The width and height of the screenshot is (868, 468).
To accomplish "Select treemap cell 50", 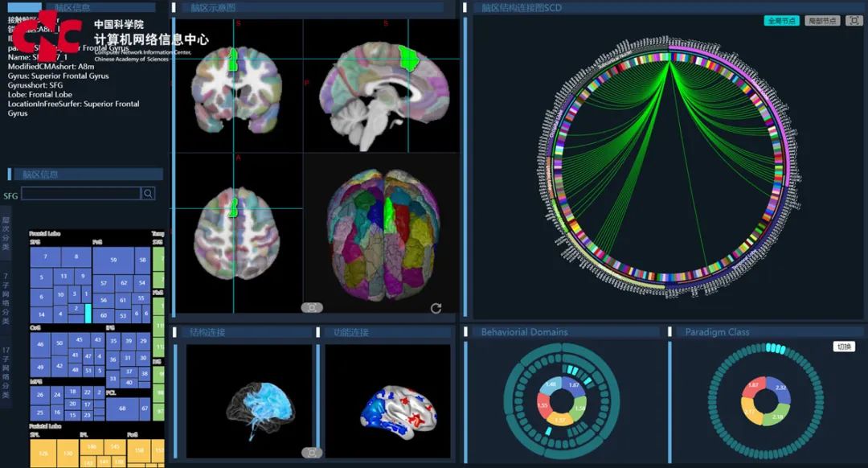I will (x=59, y=344).
